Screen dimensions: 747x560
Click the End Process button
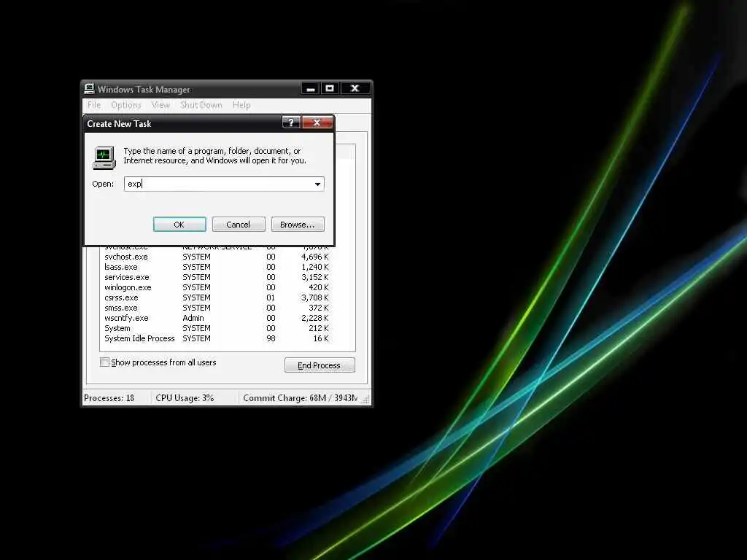tap(320, 365)
